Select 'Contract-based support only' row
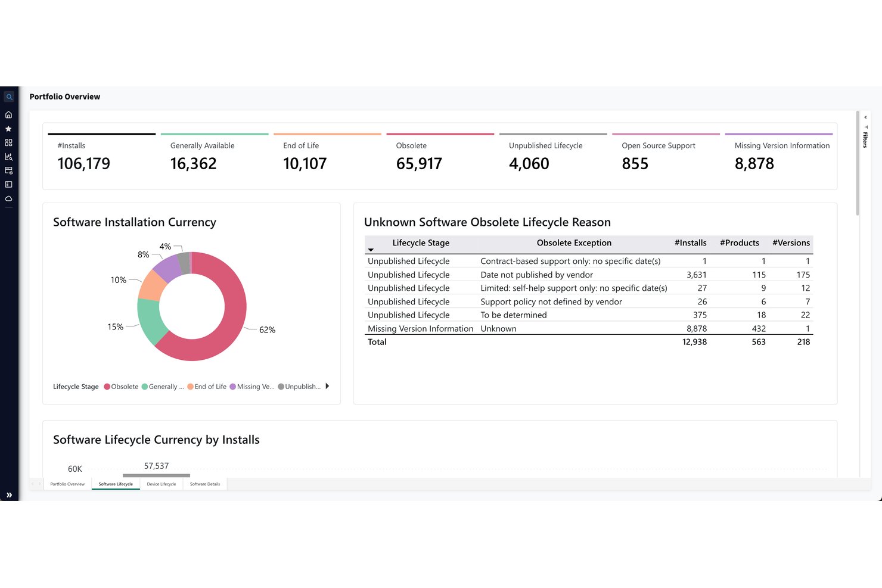 pos(589,261)
